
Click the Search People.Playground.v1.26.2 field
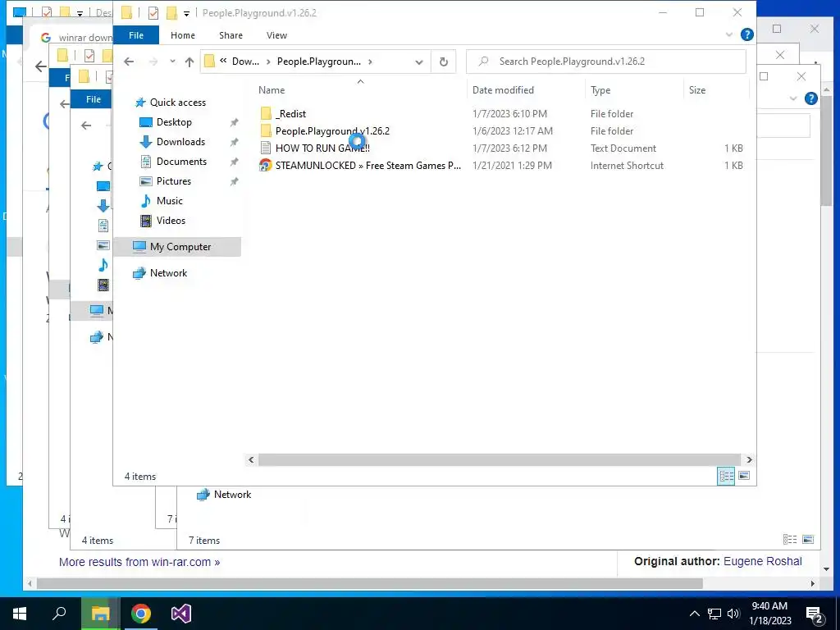point(606,62)
